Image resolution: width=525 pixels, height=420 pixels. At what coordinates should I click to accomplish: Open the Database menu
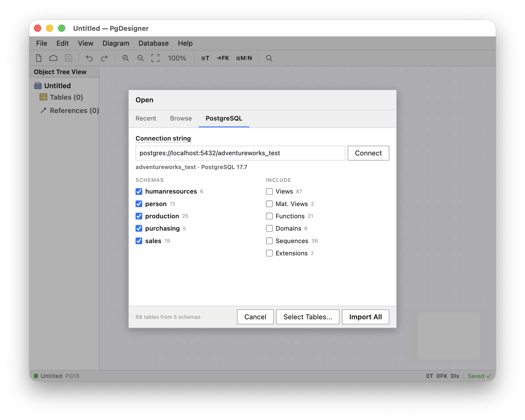tap(153, 43)
